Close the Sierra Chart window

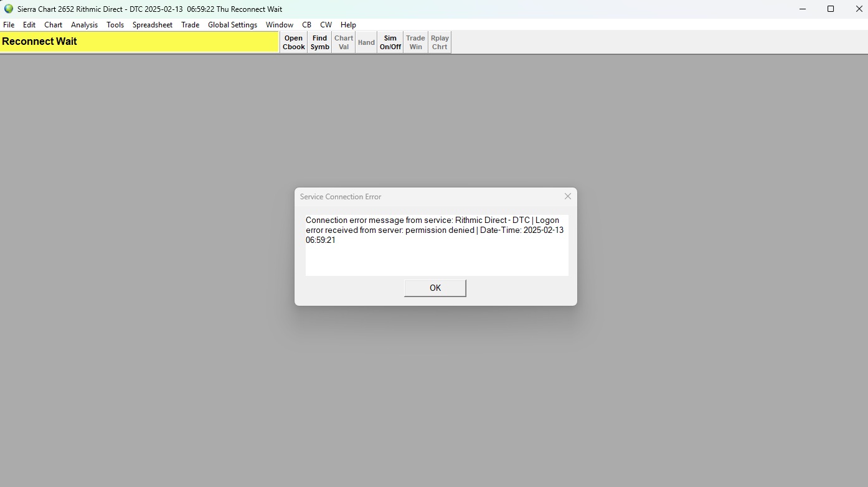[x=859, y=9]
